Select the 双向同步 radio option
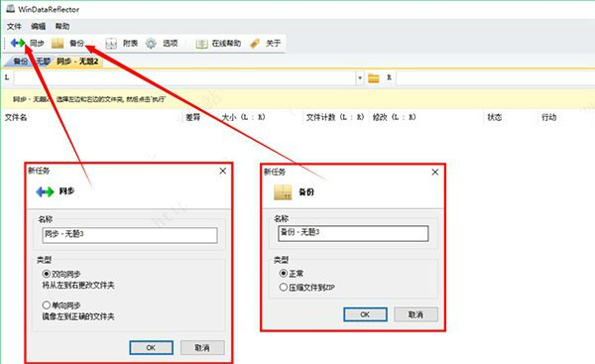 coord(47,274)
